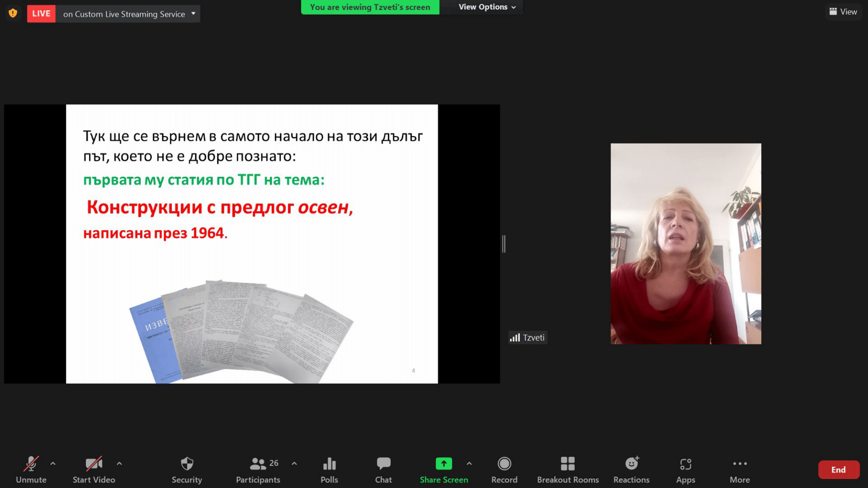Click Tzveti's video thumbnail
This screenshot has height=488, width=868.
[686, 244]
